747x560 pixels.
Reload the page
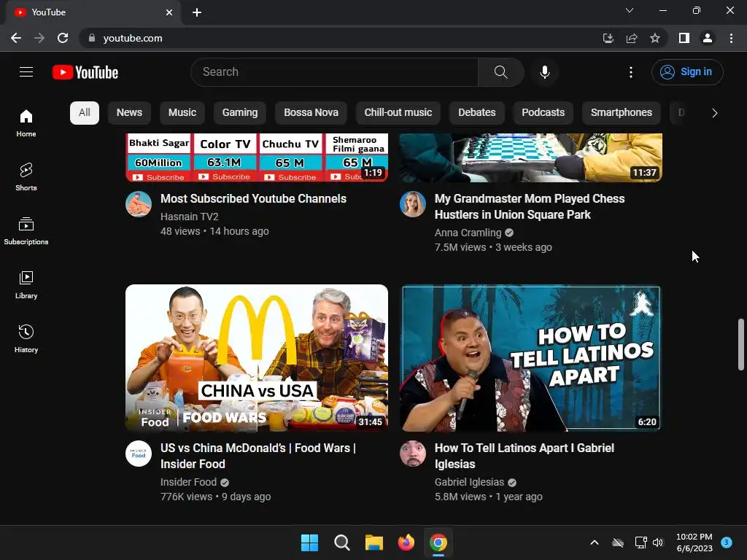click(63, 38)
